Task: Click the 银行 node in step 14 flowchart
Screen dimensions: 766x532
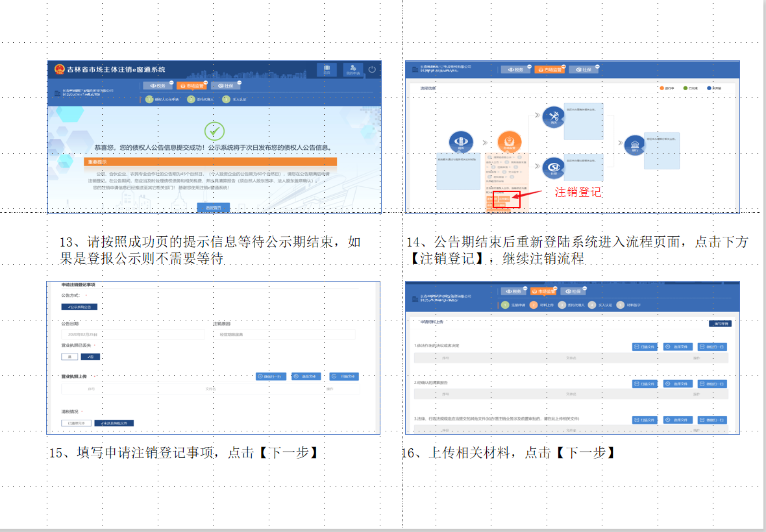Action: tap(635, 145)
